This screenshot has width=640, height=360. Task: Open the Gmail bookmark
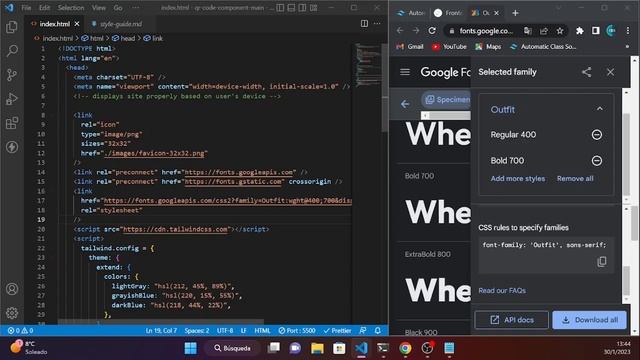(x=410, y=47)
